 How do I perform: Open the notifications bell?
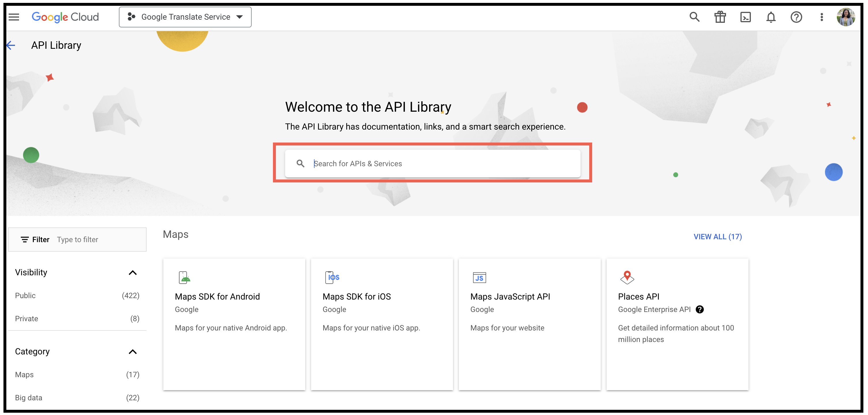771,17
